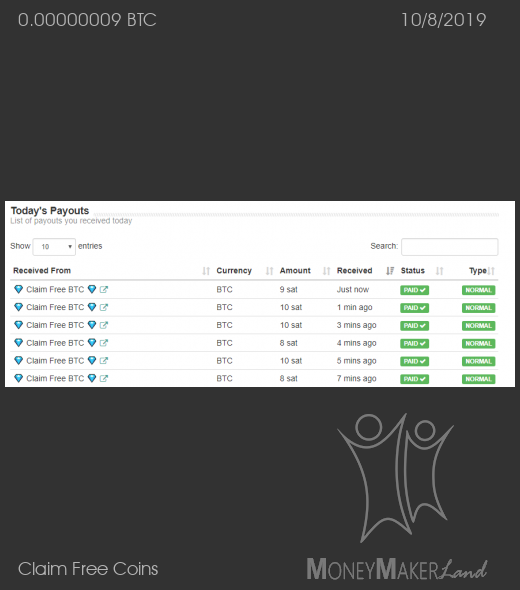The width and height of the screenshot is (520, 590).
Task: Open the Show entries count dropdown
Action: click(54, 247)
